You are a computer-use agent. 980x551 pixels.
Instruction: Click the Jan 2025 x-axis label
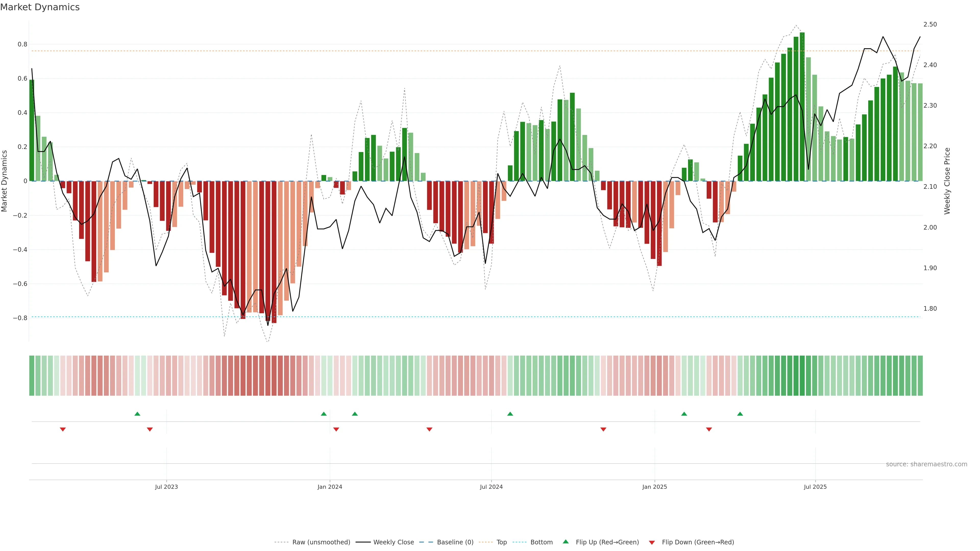point(654,487)
